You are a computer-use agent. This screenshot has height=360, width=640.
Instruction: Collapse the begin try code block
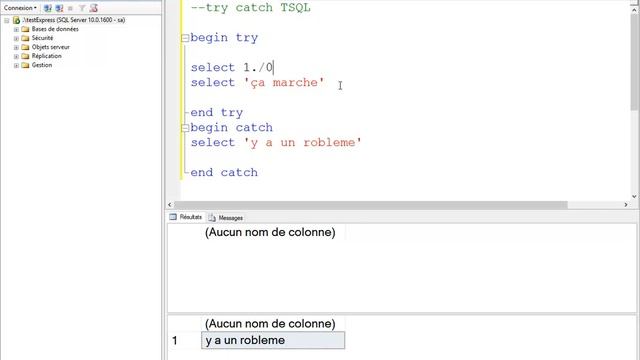pyautogui.click(x=185, y=38)
